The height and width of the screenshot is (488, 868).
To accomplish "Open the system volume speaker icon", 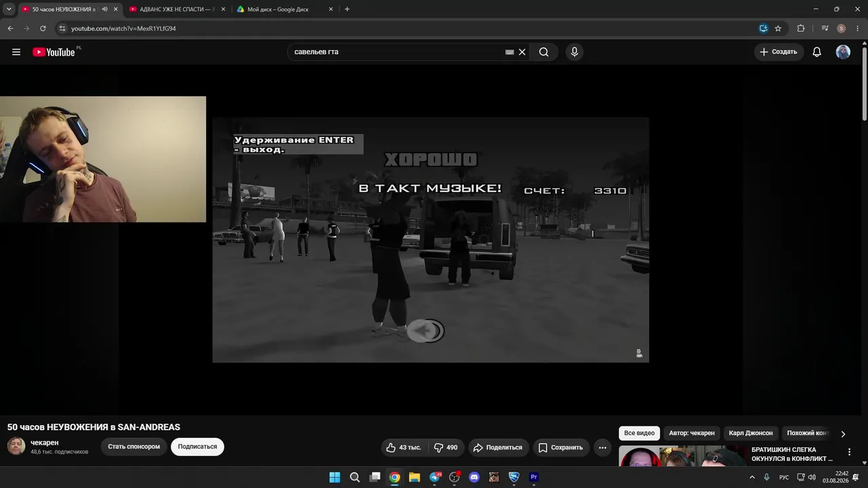I will (x=812, y=477).
